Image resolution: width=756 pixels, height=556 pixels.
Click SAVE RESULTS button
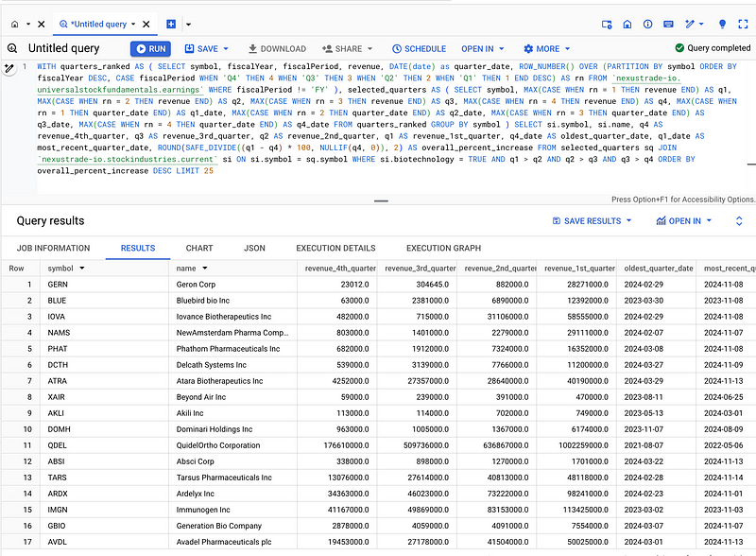click(592, 220)
